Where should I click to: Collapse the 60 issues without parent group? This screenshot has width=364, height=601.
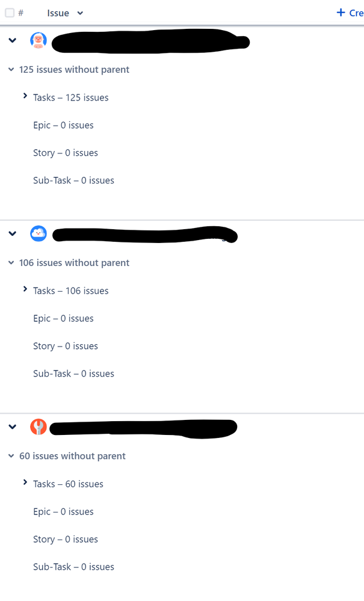11,455
